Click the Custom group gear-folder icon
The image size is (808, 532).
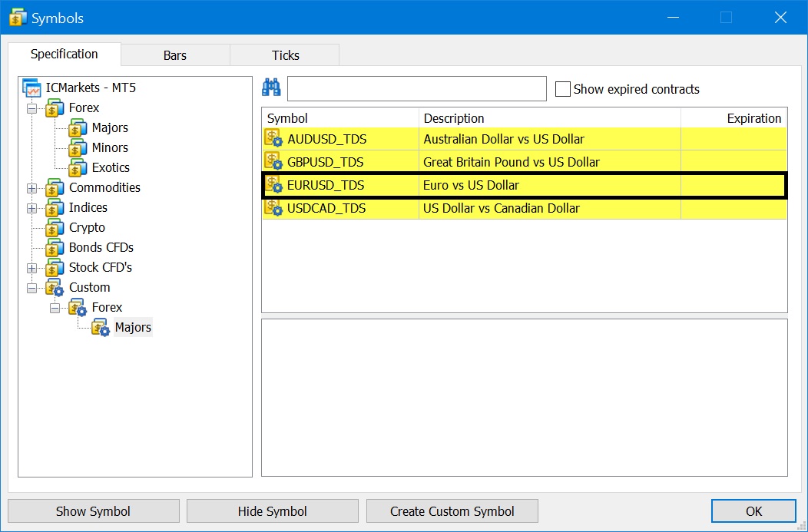coord(55,288)
